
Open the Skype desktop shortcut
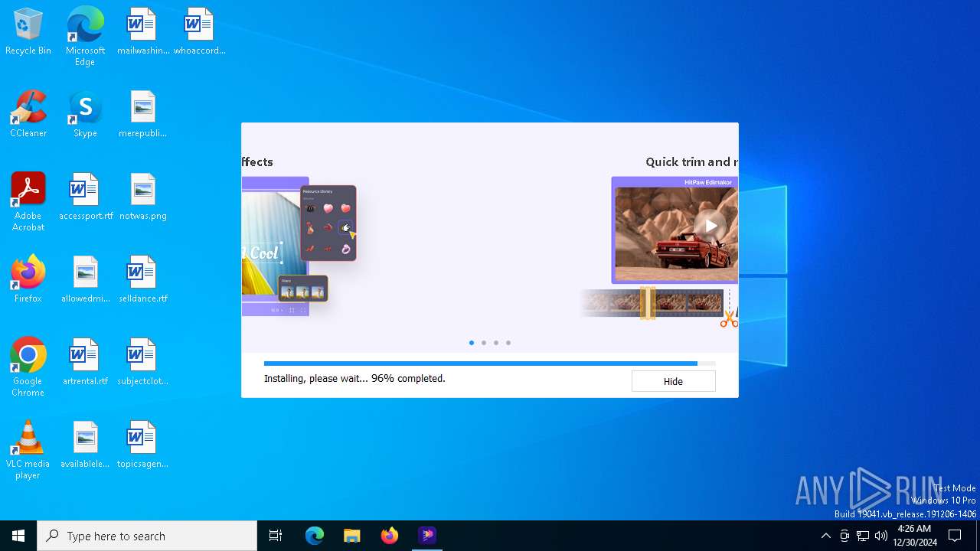click(85, 115)
